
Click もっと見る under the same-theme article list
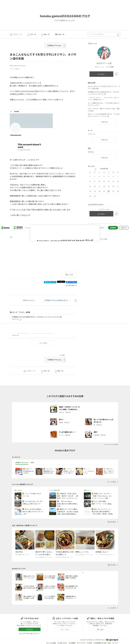pyautogui.click(x=43, y=343)
